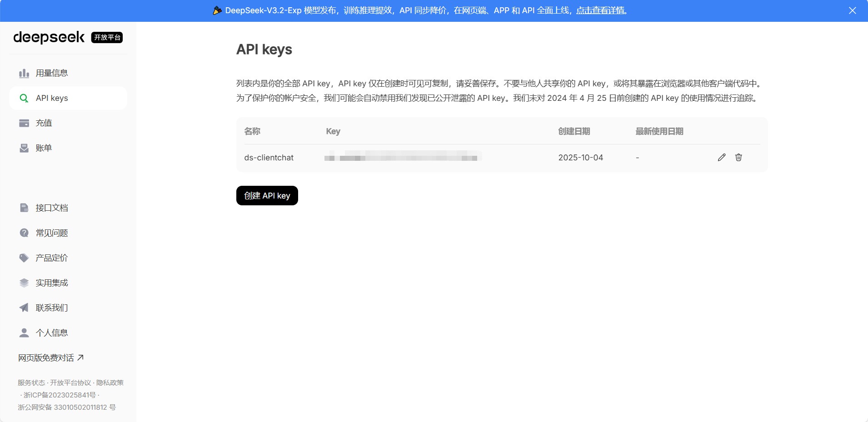Click the pencil edit icon for ds-clientchat

pyautogui.click(x=722, y=157)
